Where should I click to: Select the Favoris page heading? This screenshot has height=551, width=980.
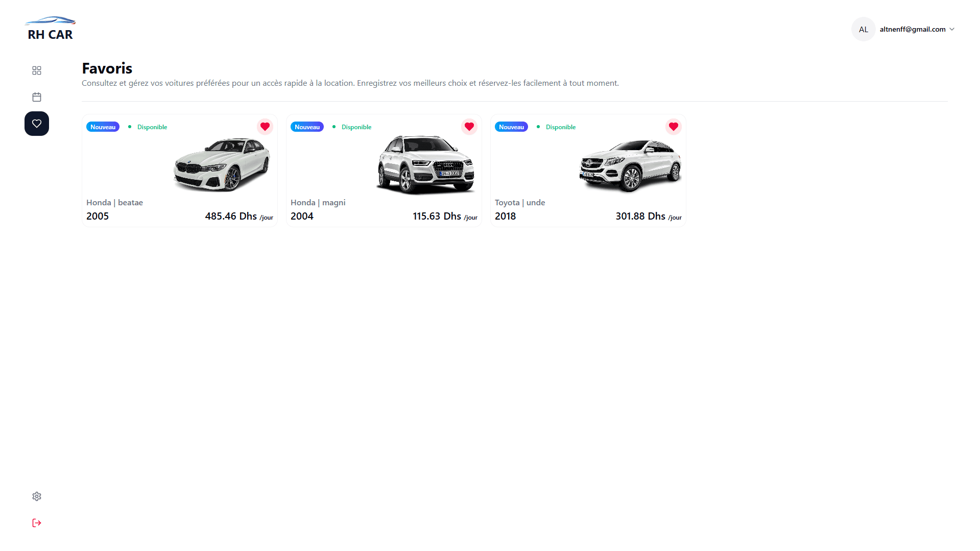tap(107, 67)
